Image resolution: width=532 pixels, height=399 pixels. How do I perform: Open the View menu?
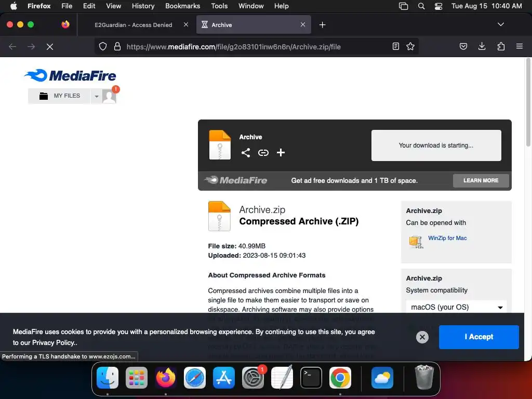pyautogui.click(x=113, y=6)
